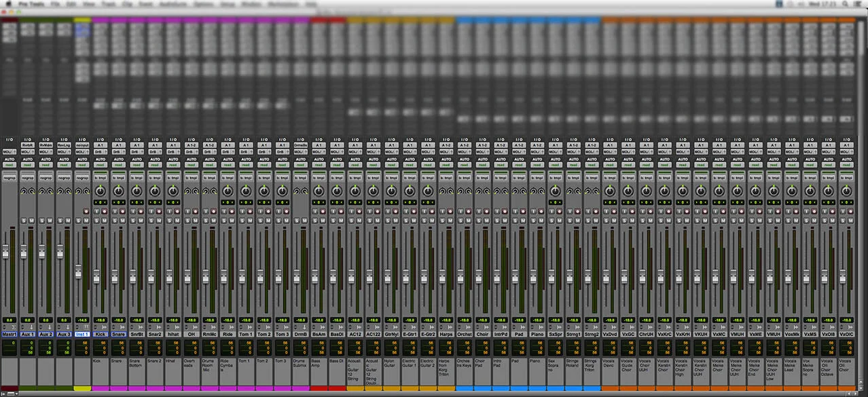
Task: Solo the VxKrC vocal track
Action: [662, 221]
